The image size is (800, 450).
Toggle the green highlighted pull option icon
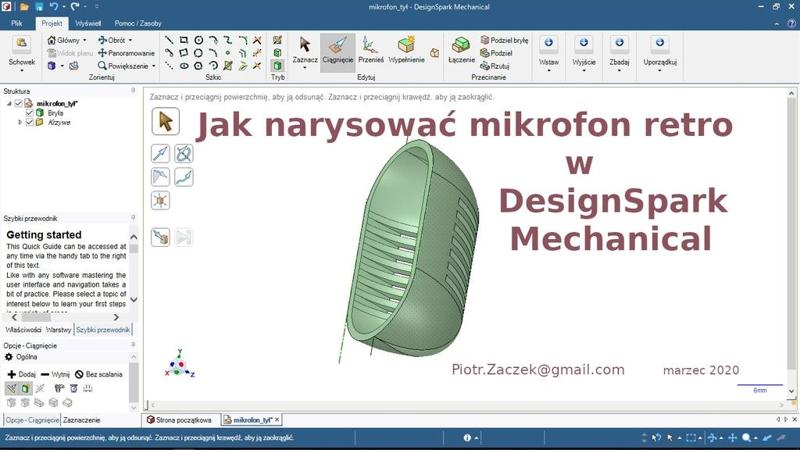tap(24, 389)
